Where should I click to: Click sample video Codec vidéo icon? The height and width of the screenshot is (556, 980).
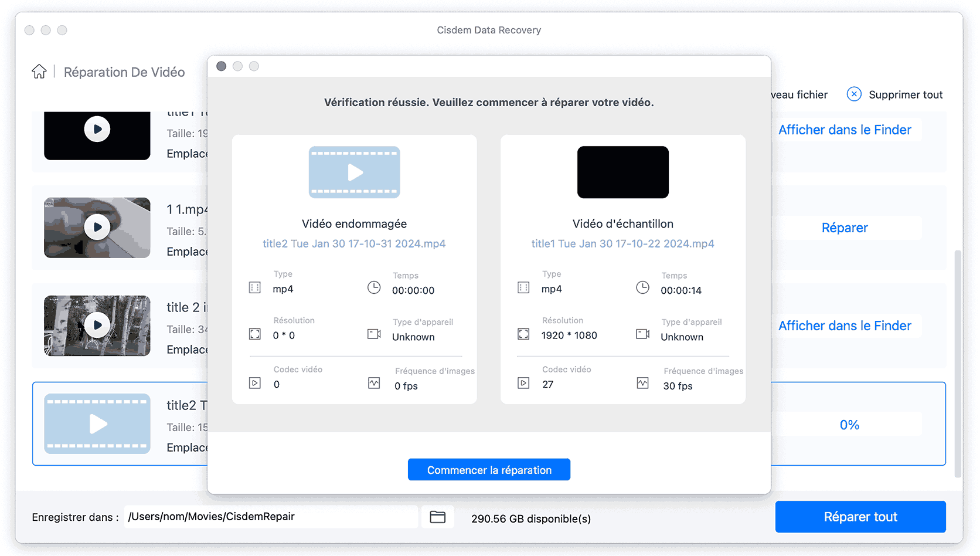pyautogui.click(x=523, y=383)
